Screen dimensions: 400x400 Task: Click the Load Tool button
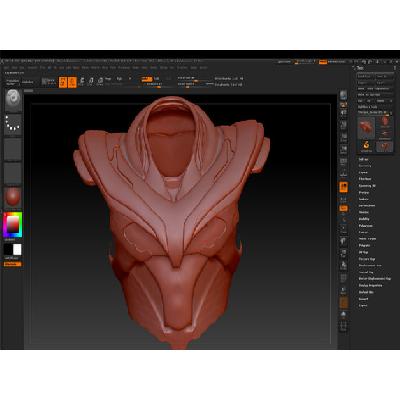click(364, 76)
